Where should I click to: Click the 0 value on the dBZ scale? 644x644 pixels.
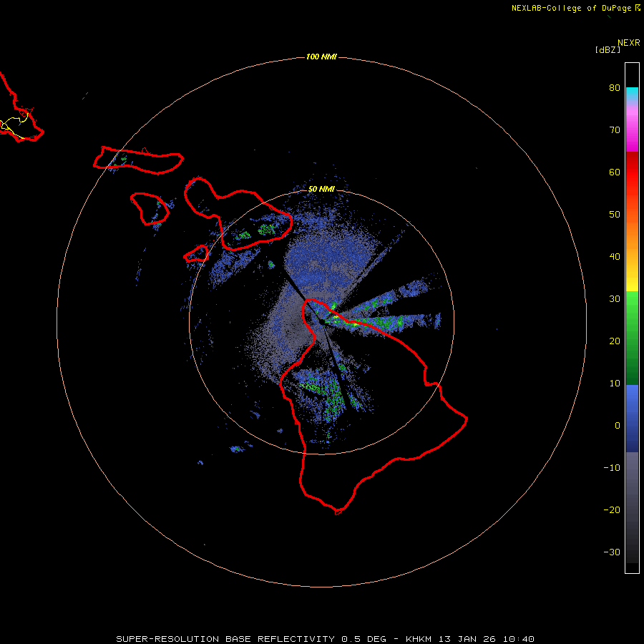(x=618, y=426)
